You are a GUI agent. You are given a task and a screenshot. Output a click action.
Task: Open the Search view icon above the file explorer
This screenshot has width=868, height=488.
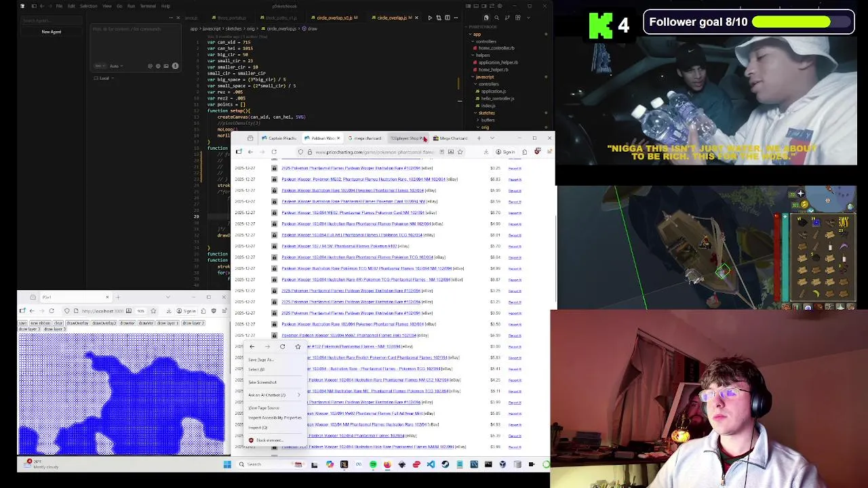(497, 18)
